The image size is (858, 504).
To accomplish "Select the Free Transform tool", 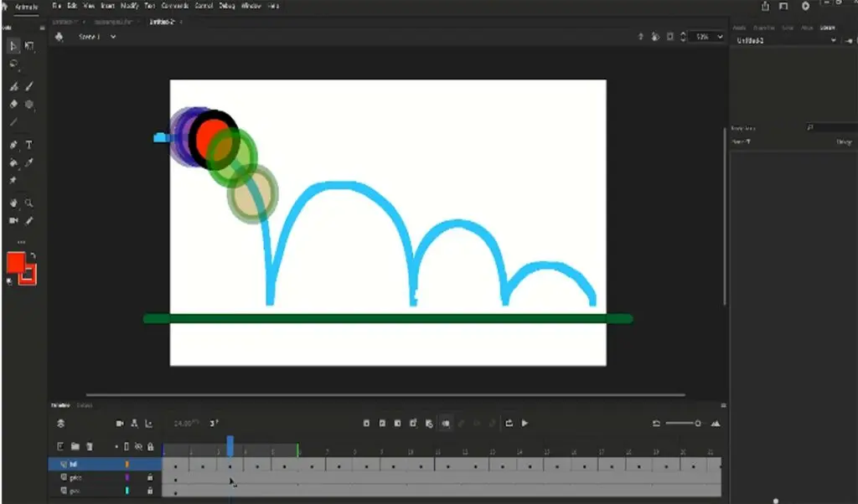I will pyautogui.click(x=29, y=46).
